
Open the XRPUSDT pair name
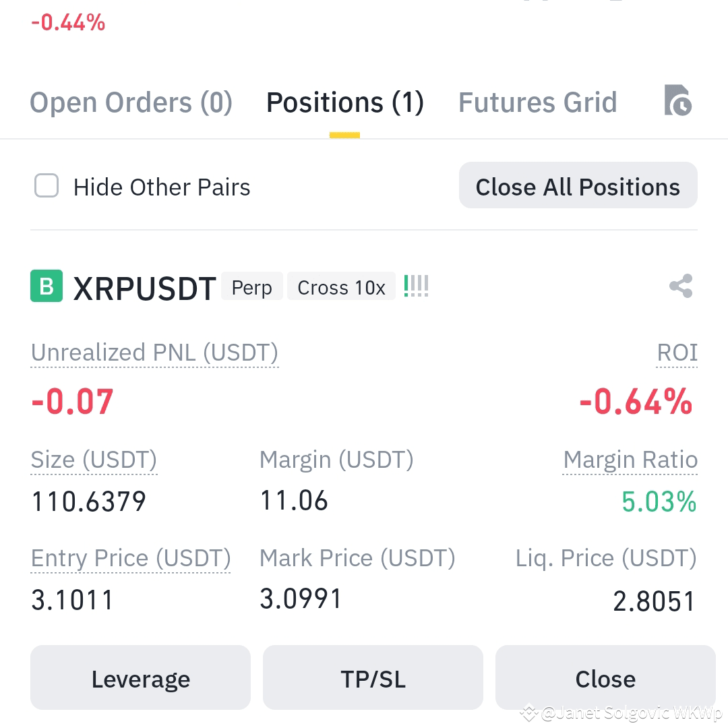point(145,289)
